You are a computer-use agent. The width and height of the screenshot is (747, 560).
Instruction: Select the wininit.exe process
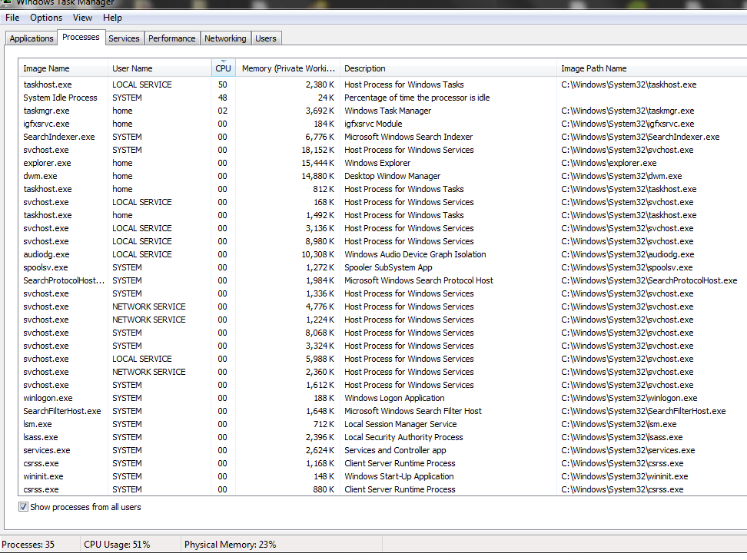point(383,476)
